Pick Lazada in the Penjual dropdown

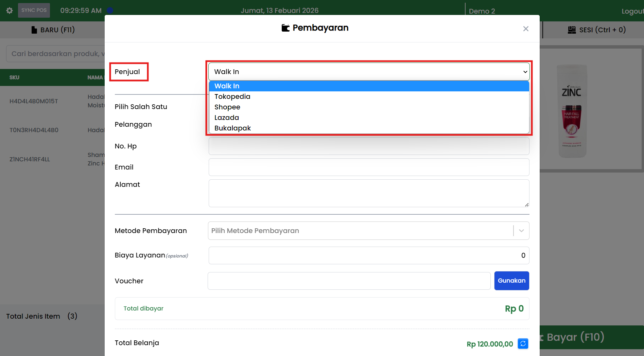226,118
